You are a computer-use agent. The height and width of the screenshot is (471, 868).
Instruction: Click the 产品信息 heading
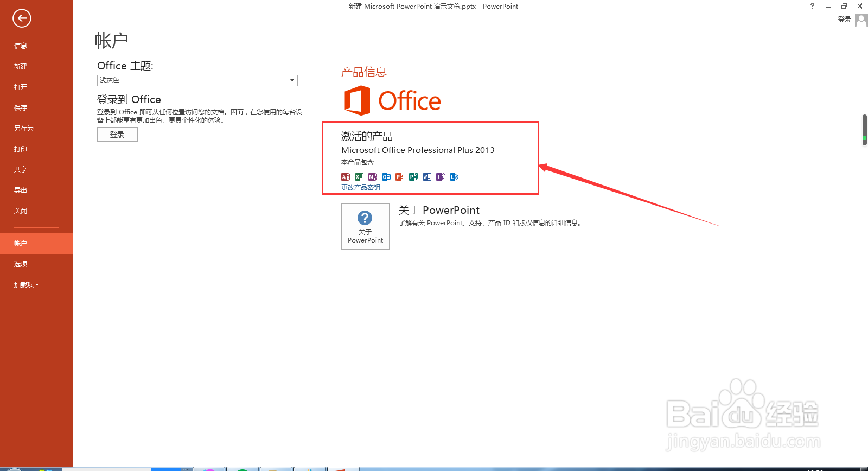point(363,72)
